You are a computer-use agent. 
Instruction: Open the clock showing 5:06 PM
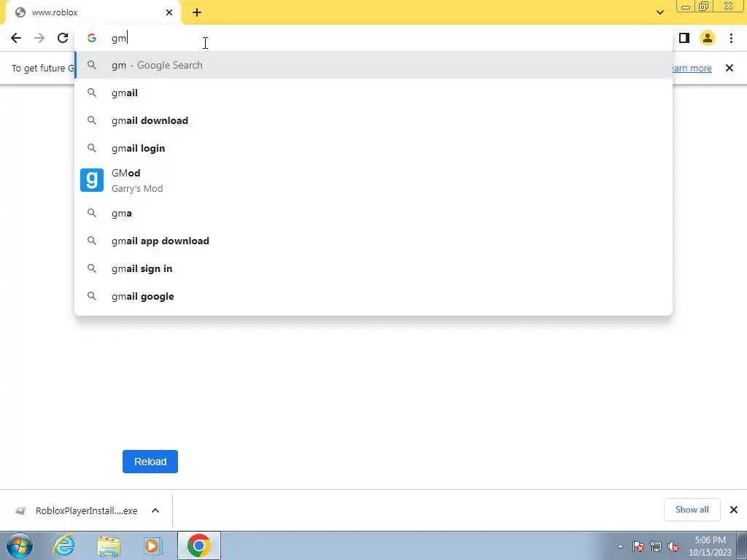710,546
